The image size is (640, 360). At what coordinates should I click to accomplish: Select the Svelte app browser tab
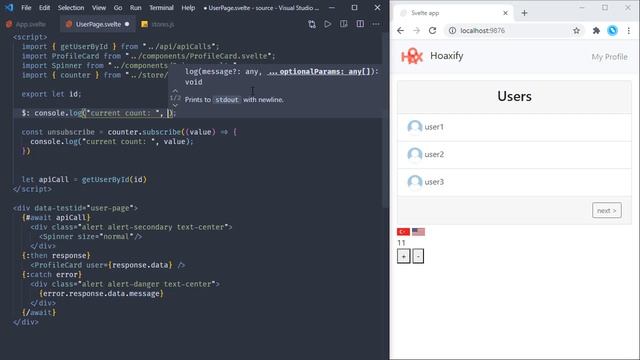(x=452, y=13)
